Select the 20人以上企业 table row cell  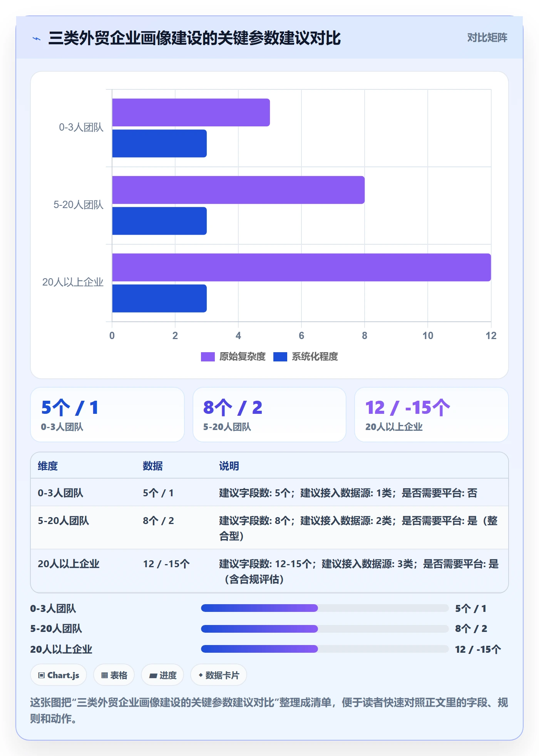pos(69,564)
